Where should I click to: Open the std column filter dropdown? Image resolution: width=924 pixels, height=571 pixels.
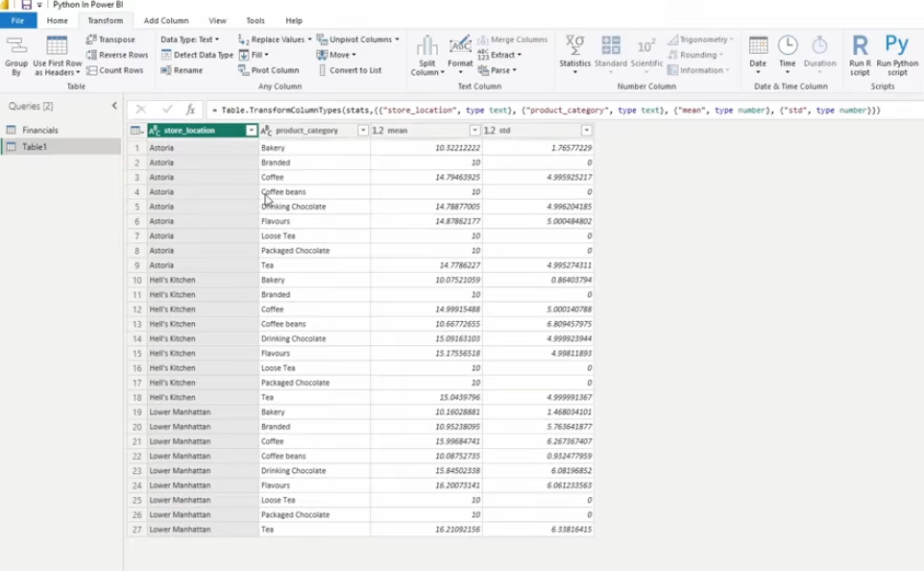point(586,131)
